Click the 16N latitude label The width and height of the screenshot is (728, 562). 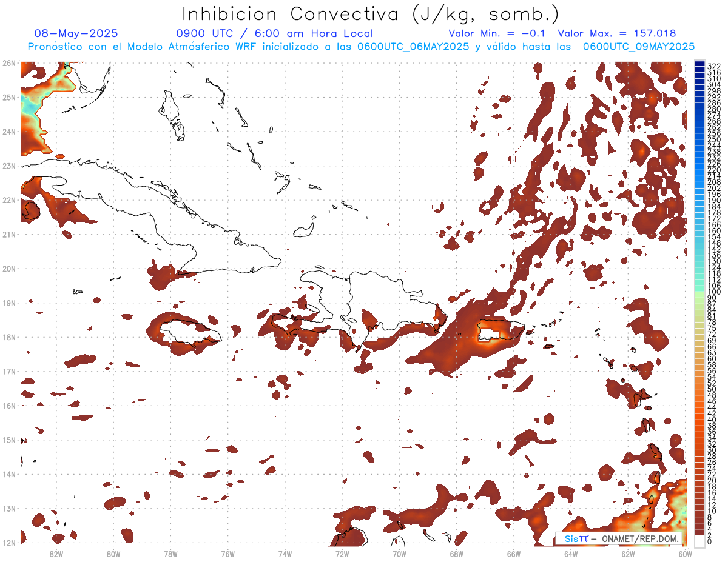coord(8,406)
